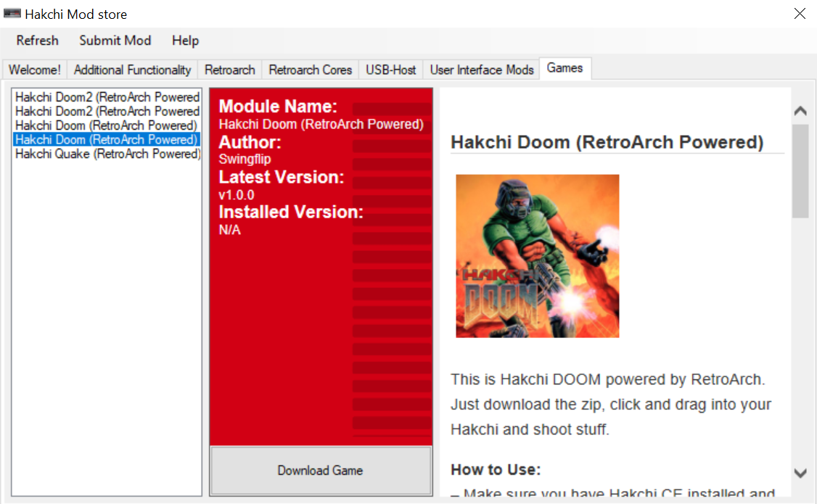817x504 pixels.
Task: Click the 'Author:' label
Action: coord(250,142)
